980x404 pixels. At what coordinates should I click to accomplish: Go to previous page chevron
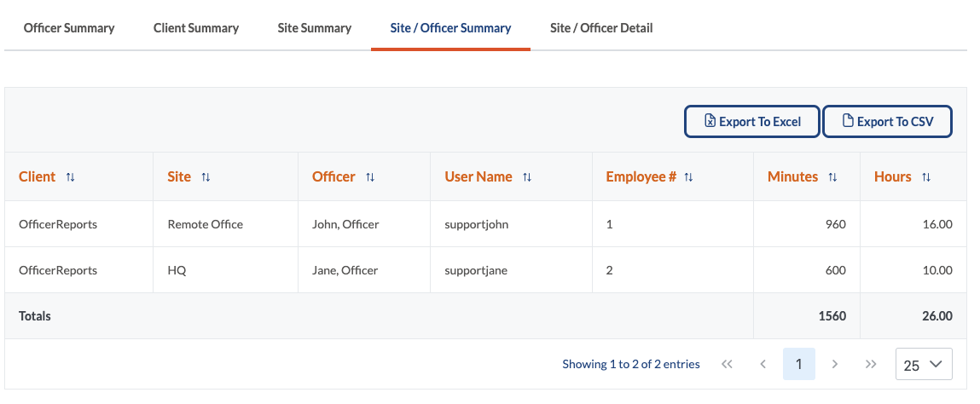point(763,364)
